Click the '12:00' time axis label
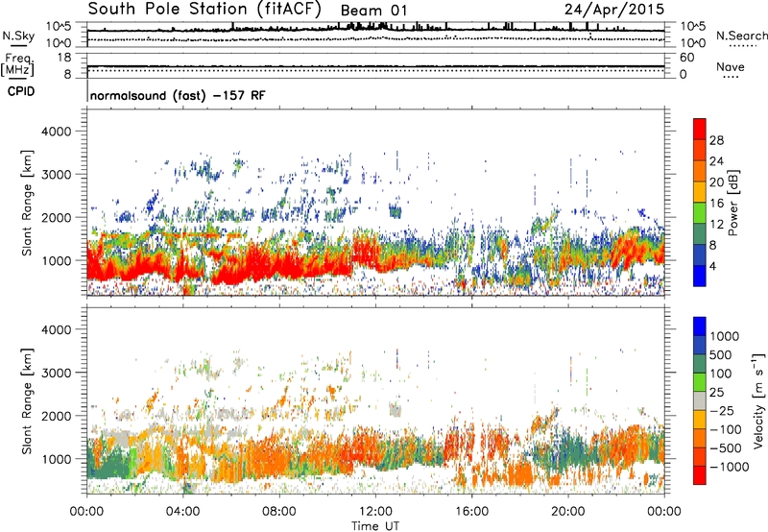 [x=375, y=512]
